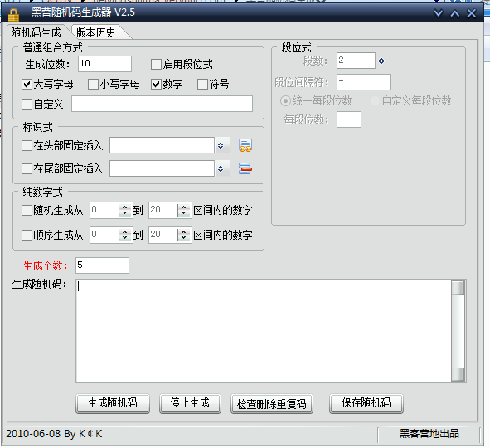Click the 段位间隔符 input field
This screenshot has height=448, width=490.
point(363,82)
